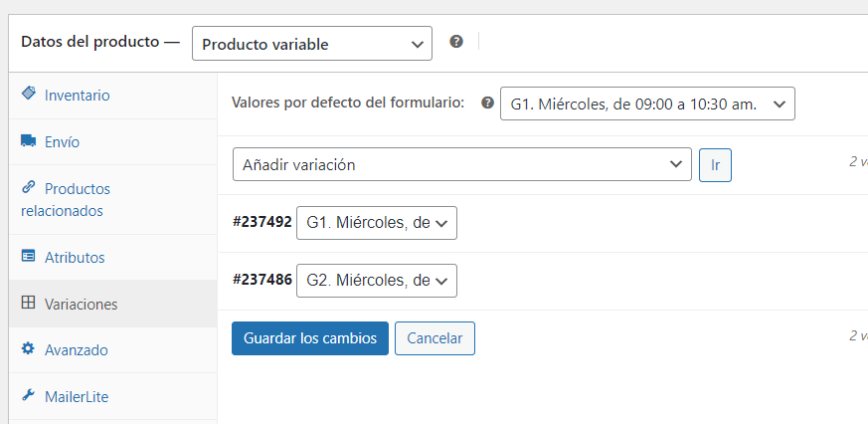
Task: Expand the Añadir variación dropdown
Action: [462, 164]
